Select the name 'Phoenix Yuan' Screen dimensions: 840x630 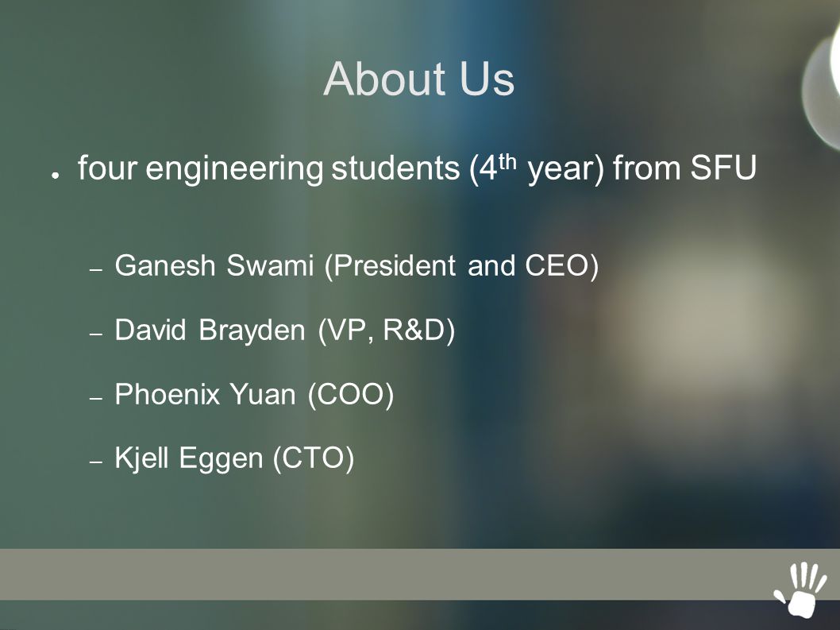click(205, 394)
